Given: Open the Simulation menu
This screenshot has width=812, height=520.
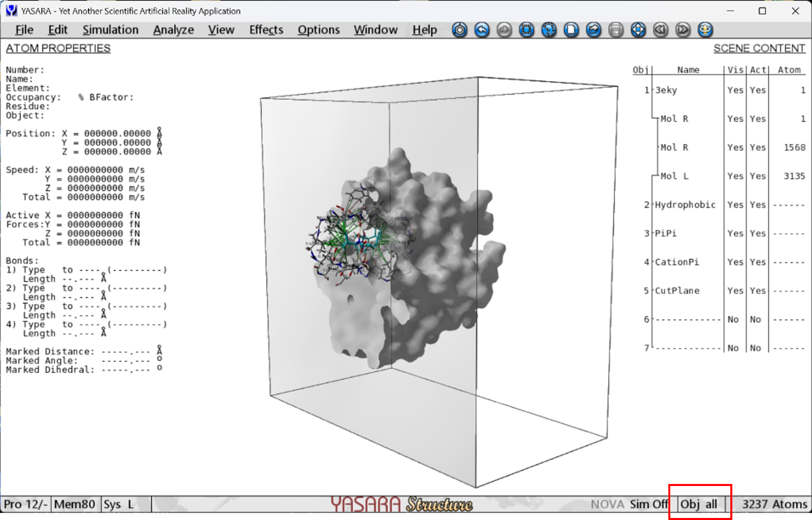Looking at the screenshot, I should coord(111,30).
